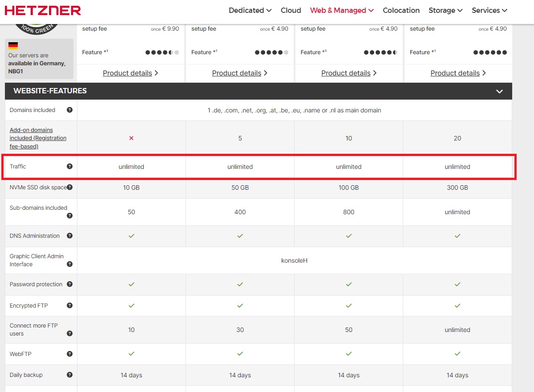Click the 100 GB disk space cell

tap(348, 188)
